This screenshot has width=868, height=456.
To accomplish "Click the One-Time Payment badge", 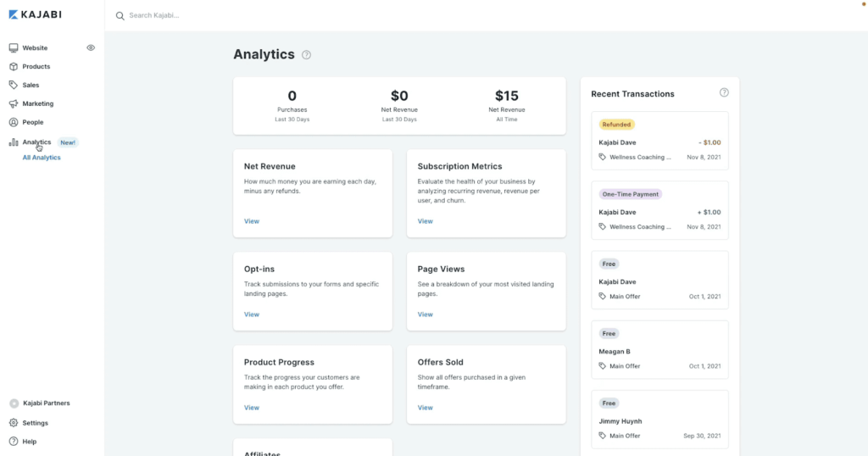I will point(631,194).
